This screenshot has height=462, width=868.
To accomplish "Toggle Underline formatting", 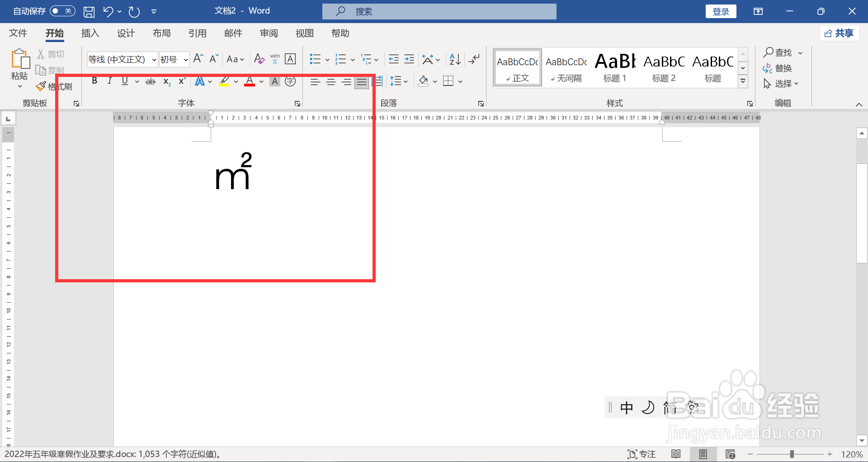I will coord(125,81).
